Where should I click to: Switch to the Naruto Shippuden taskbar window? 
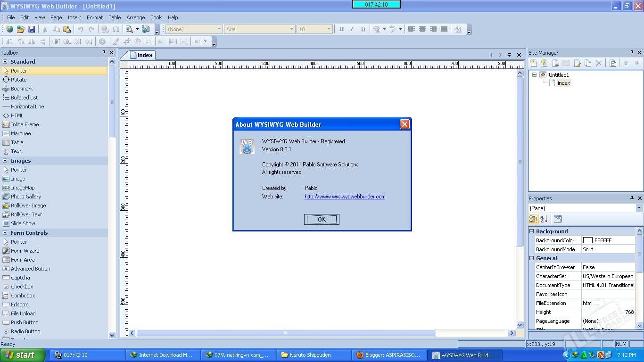(x=310, y=355)
